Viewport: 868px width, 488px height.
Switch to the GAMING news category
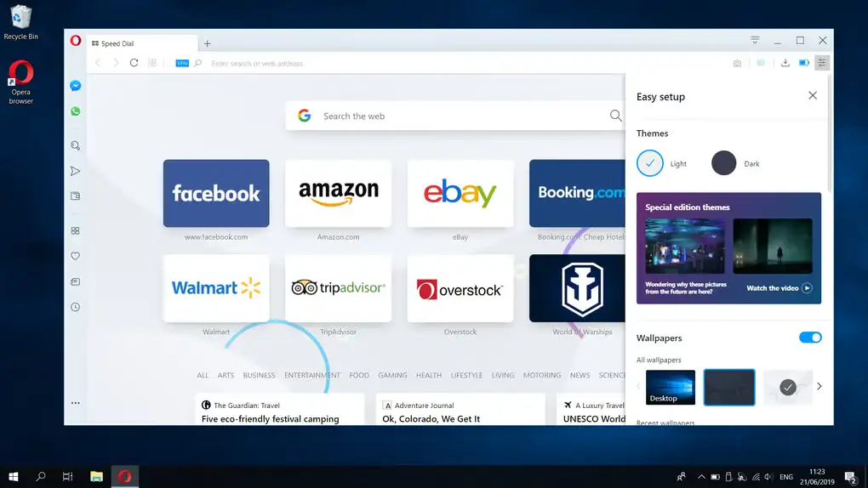392,375
